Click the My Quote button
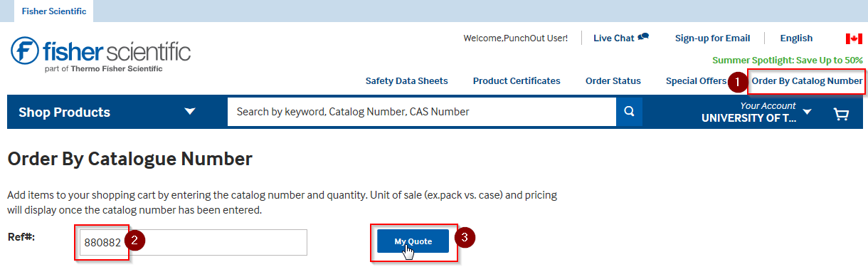The width and height of the screenshot is (868, 272). coord(413,241)
